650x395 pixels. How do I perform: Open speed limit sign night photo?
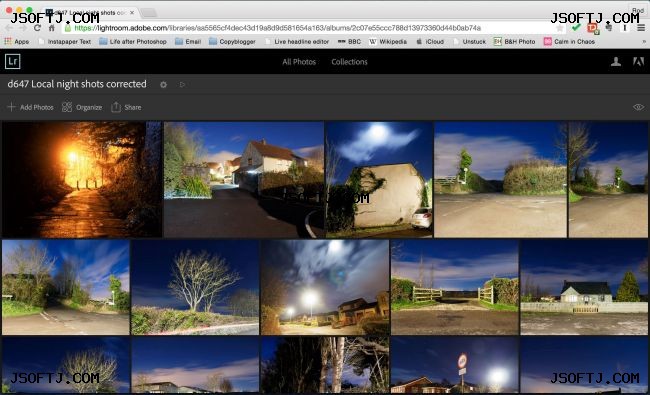pos(455,365)
